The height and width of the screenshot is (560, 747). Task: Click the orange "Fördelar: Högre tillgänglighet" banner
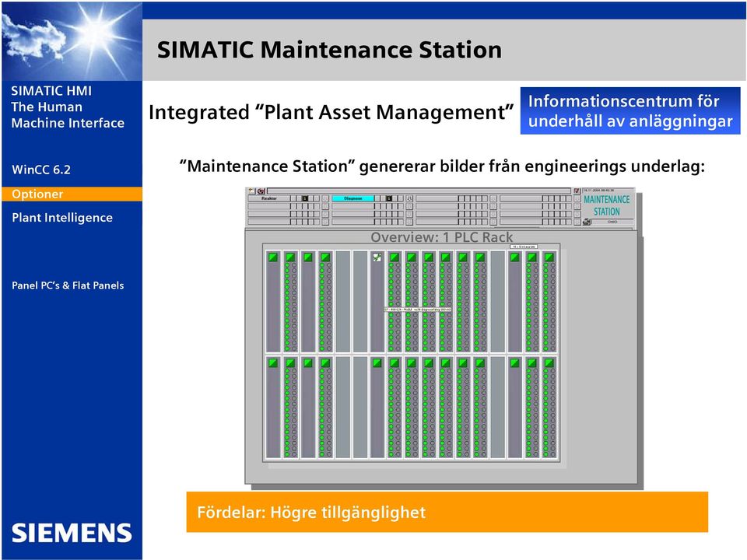click(x=447, y=512)
